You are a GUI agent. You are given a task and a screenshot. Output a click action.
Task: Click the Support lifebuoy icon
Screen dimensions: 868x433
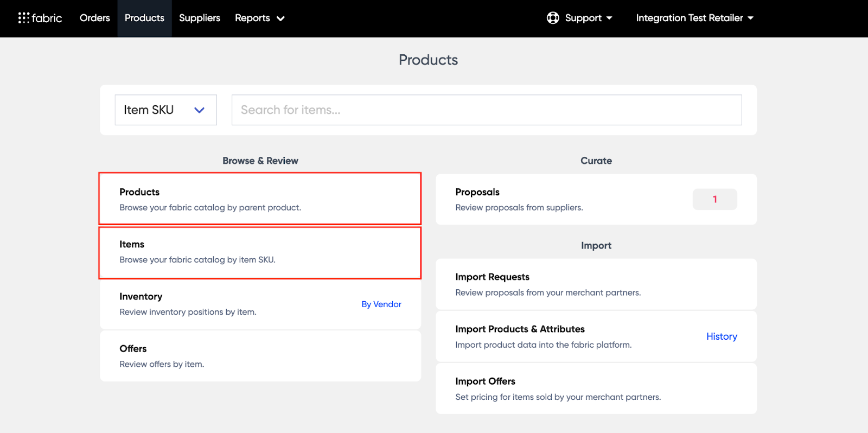[553, 18]
